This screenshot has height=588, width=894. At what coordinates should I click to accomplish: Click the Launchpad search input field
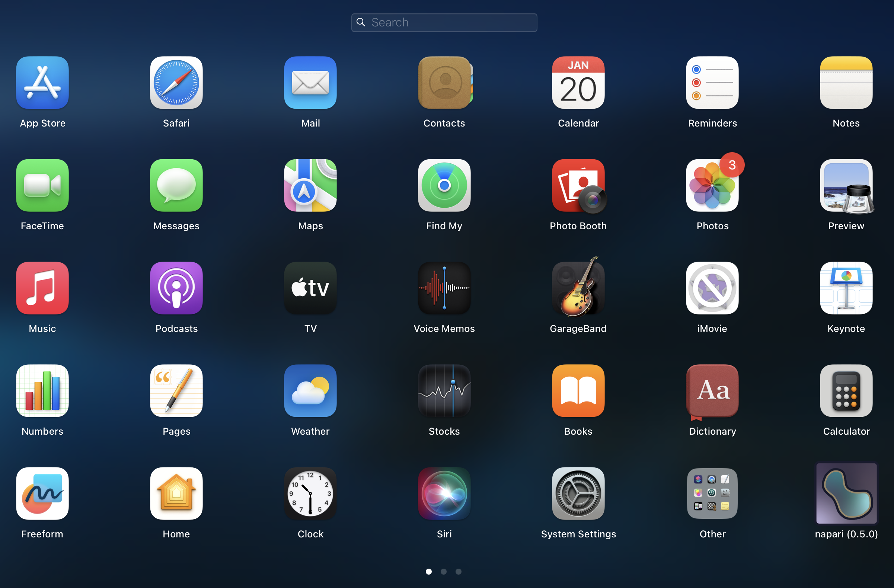click(447, 22)
